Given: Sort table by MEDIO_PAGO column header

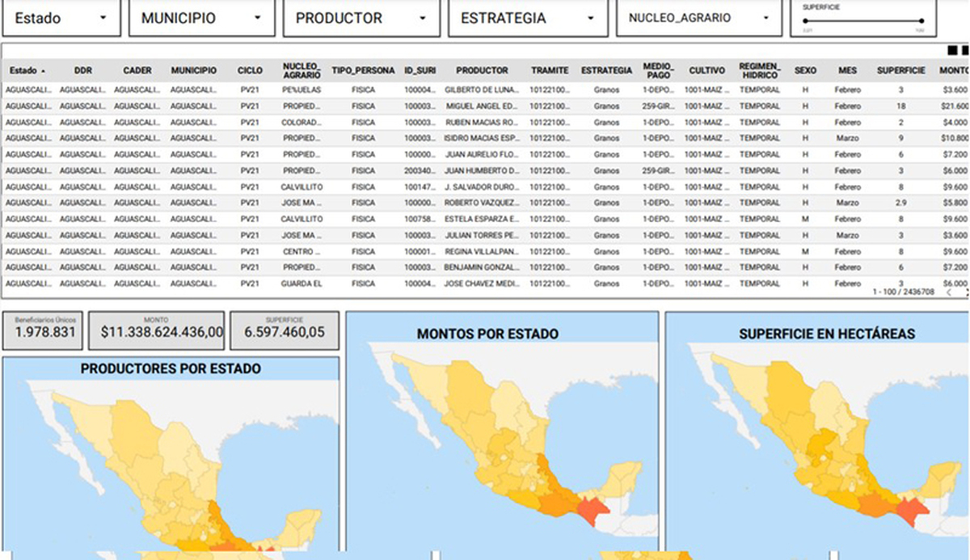Looking at the screenshot, I should 657,70.
